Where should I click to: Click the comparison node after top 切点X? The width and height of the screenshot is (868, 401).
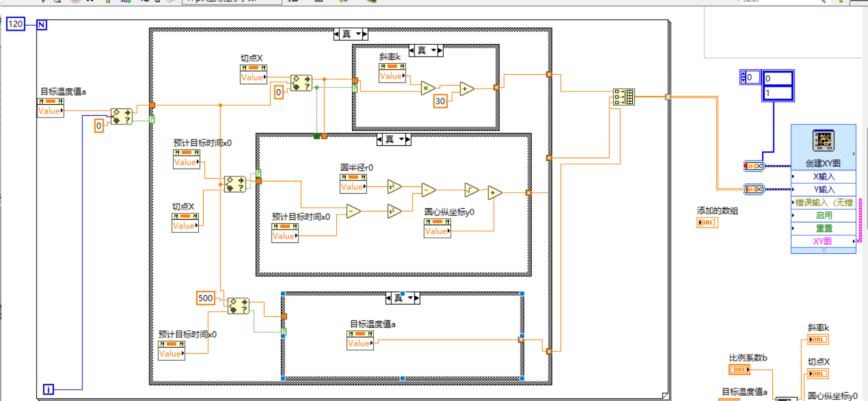click(301, 83)
